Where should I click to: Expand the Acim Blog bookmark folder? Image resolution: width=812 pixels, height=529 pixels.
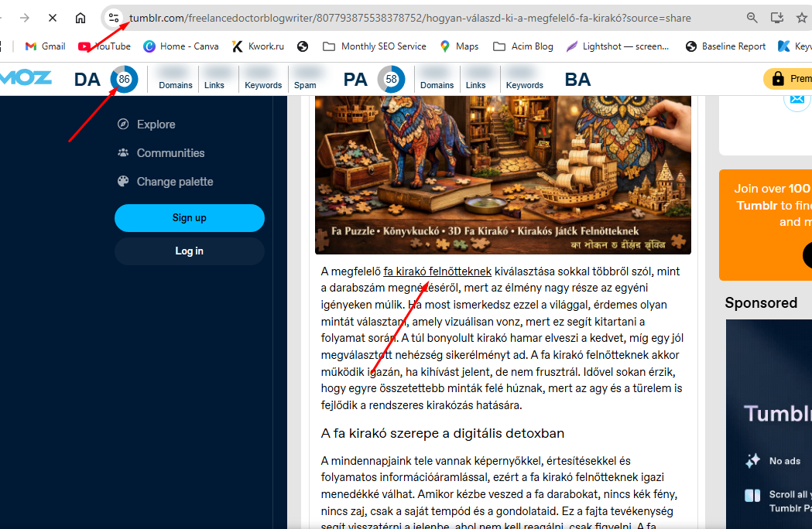click(523, 46)
